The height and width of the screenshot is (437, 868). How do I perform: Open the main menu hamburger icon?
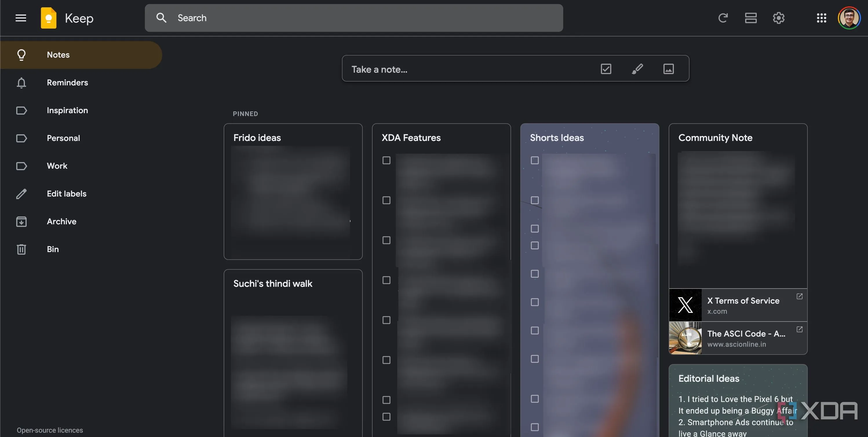[x=21, y=18]
